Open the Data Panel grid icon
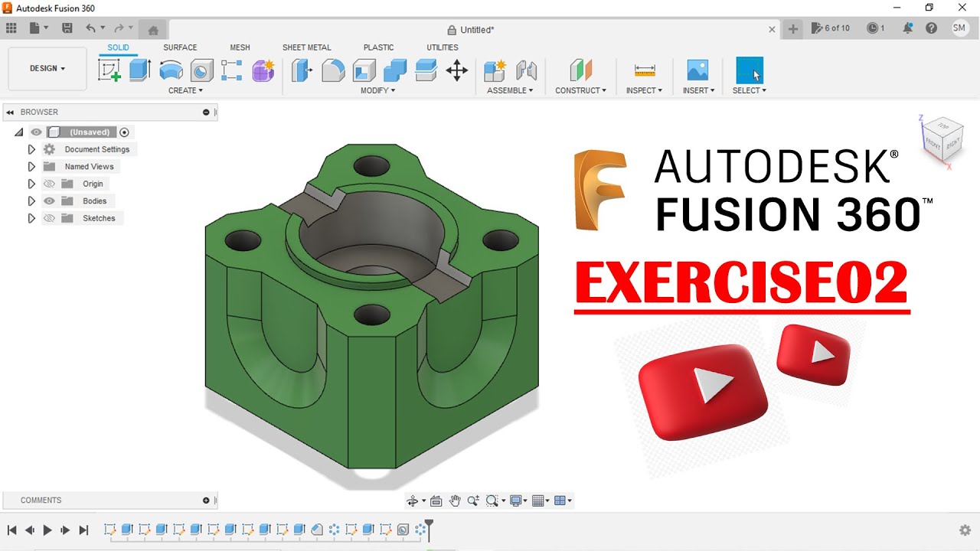This screenshot has width=980, height=551. tap(11, 28)
